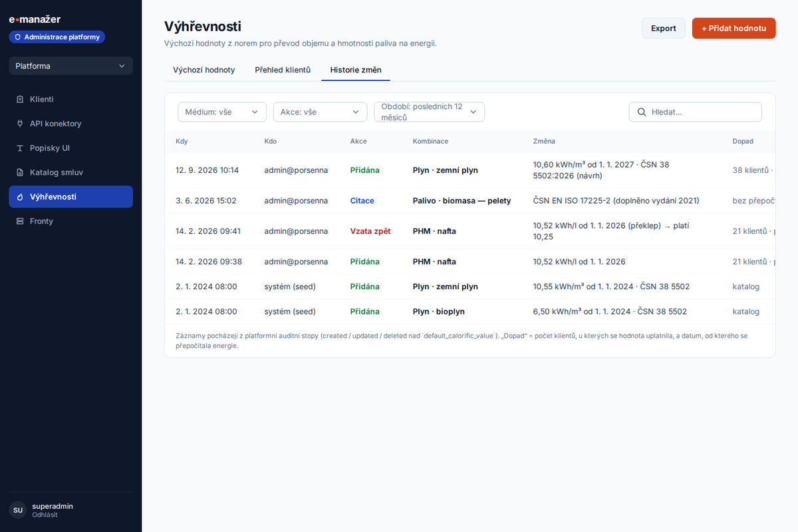Click the e-manažer logo
The image size is (798, 532).
[x=35, y=19]
